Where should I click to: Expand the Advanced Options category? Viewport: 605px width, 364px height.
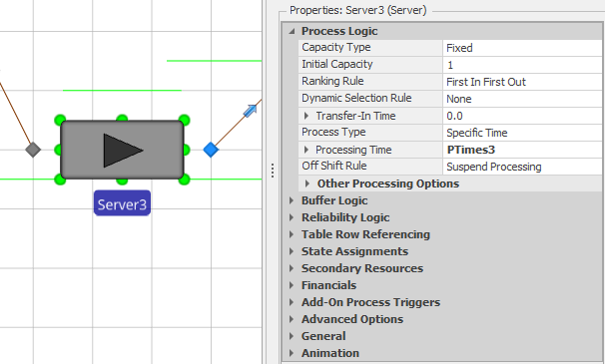(292, 319)
